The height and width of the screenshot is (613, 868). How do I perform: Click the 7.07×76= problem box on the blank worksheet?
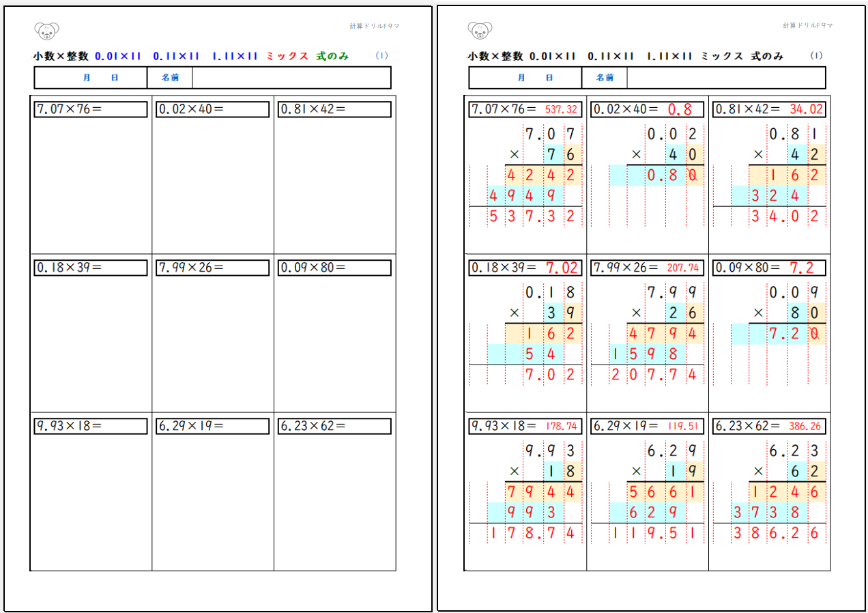[91, 109]
